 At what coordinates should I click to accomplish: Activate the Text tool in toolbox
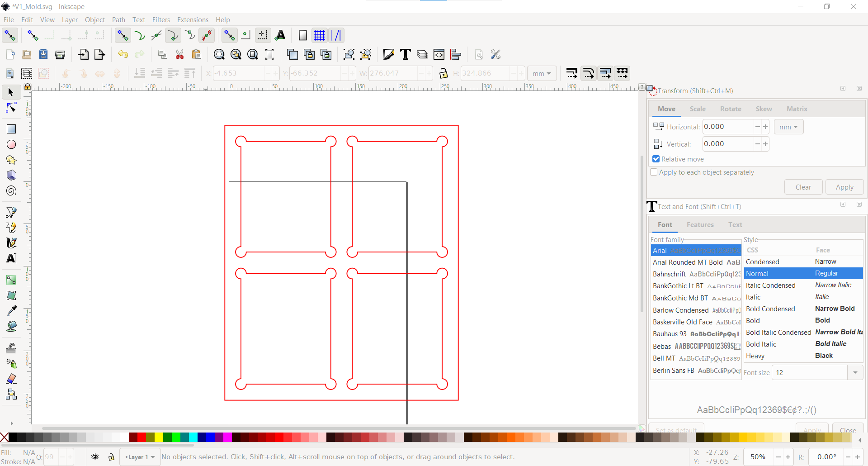[11, 258]
